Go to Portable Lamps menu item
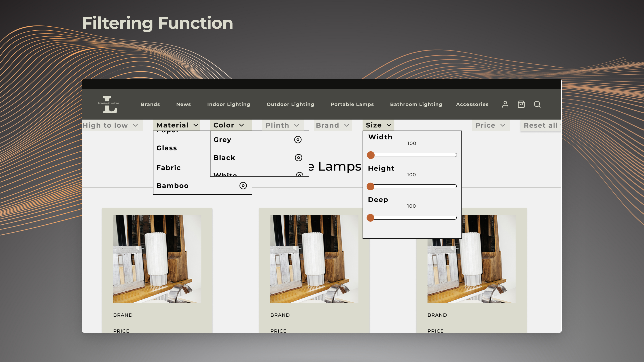The width and height of the screenshot is (644, 362). pyautogui.click(x=352, y=104)
